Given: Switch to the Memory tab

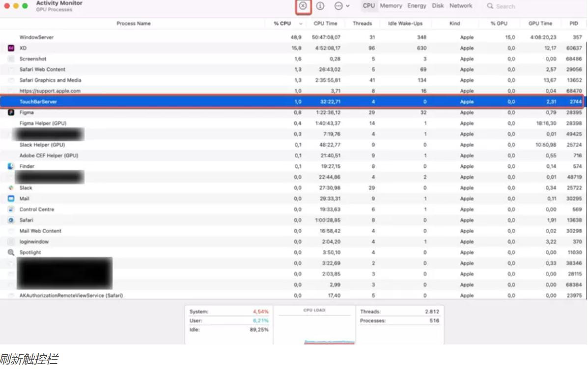Looking at the screenshot, I should point(391,6).
